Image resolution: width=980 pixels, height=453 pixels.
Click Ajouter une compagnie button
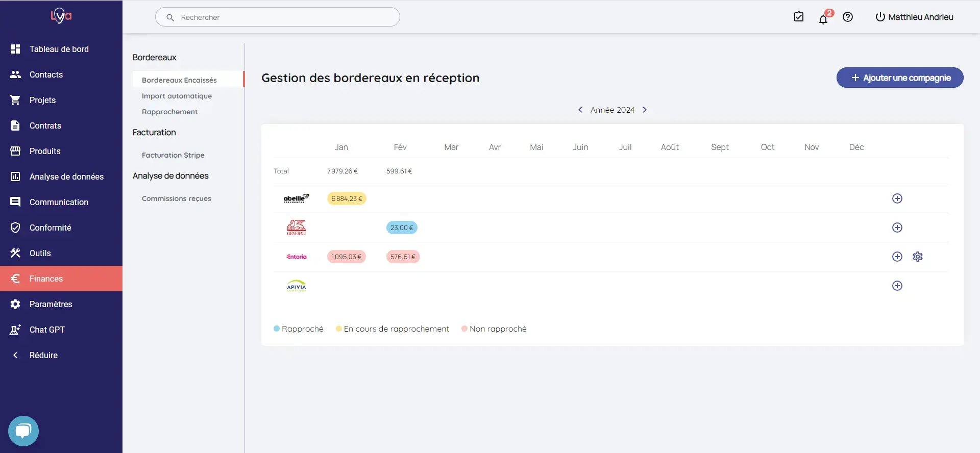coord(900,78)
